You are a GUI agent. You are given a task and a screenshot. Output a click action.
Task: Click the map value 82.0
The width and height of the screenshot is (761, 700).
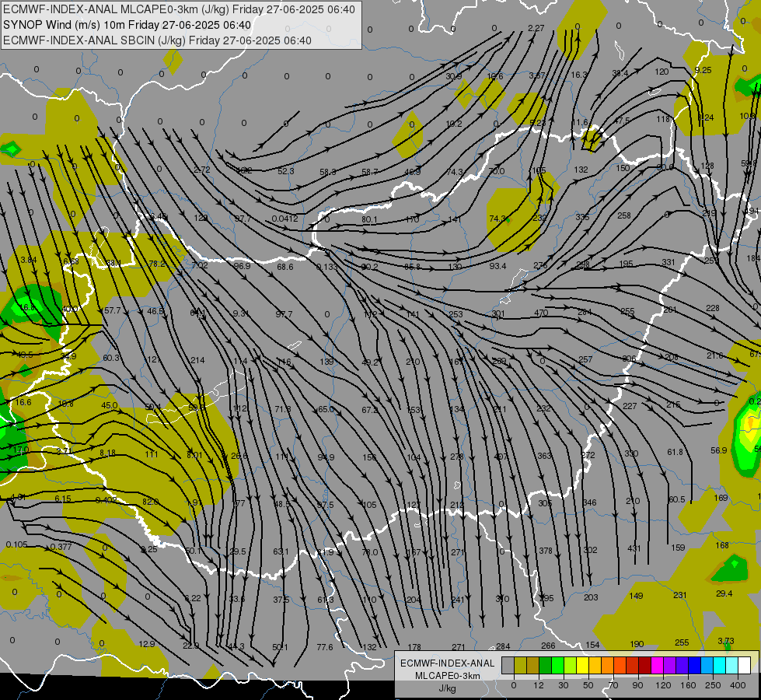[x=151, y=502]
